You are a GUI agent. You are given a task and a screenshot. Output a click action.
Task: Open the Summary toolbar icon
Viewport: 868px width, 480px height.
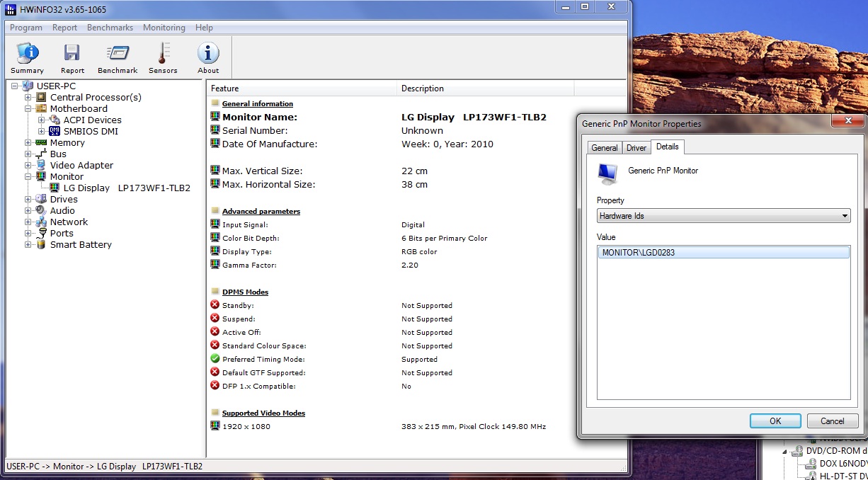pos(27,58)
